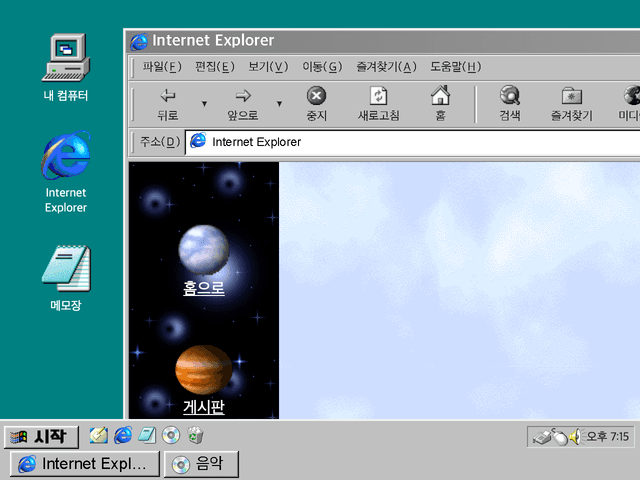Stop loading with the 중지 button
This screenshot has height=480, width=640.
[316, 103]
